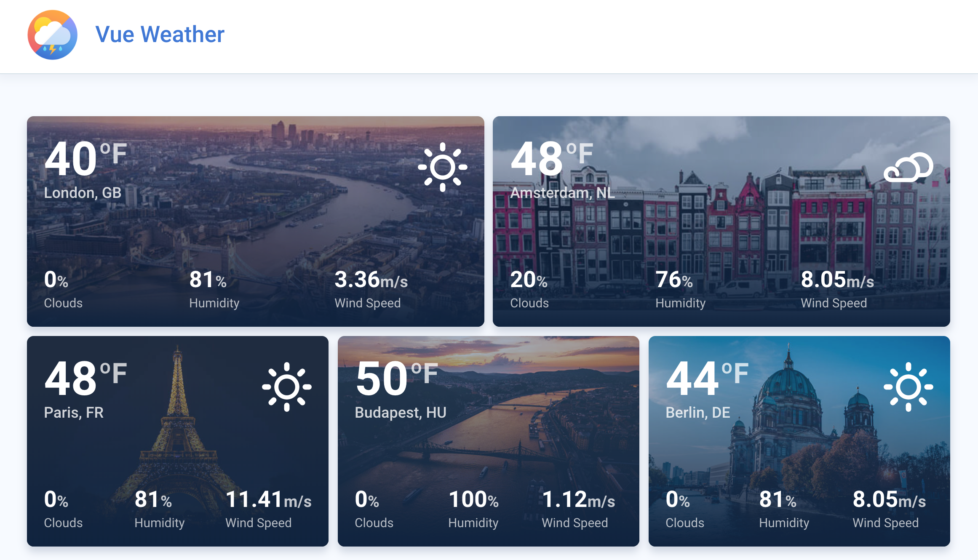Click the 50°F temperature for Budapest

click(396, 379)
